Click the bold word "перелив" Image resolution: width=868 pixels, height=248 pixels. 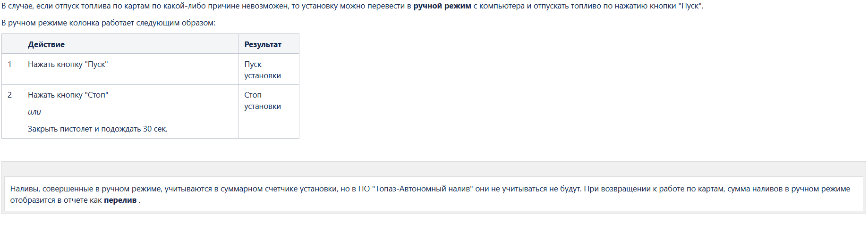[120, 200]
